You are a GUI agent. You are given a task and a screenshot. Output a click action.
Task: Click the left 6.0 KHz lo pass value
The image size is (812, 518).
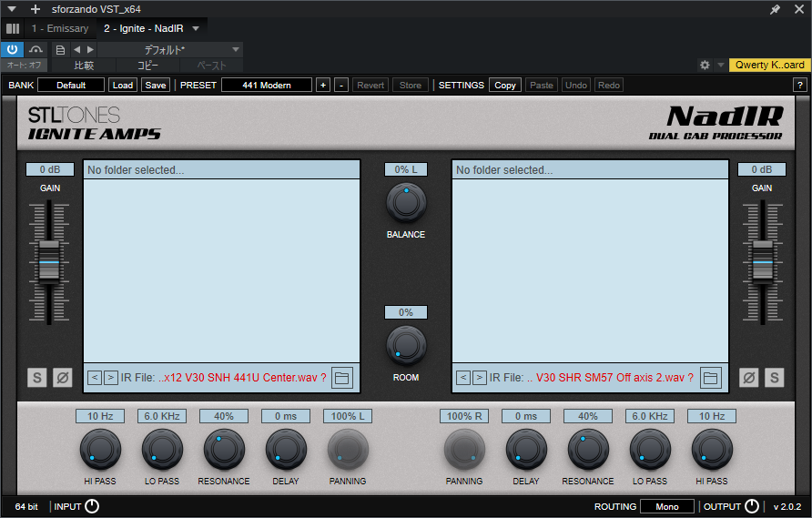162,416
